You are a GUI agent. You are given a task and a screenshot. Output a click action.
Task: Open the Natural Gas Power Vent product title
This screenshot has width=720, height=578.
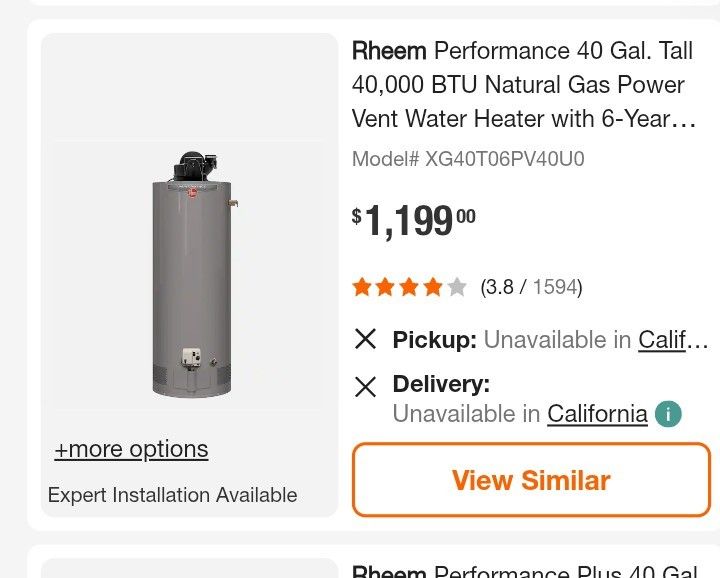tap(524, 85)
